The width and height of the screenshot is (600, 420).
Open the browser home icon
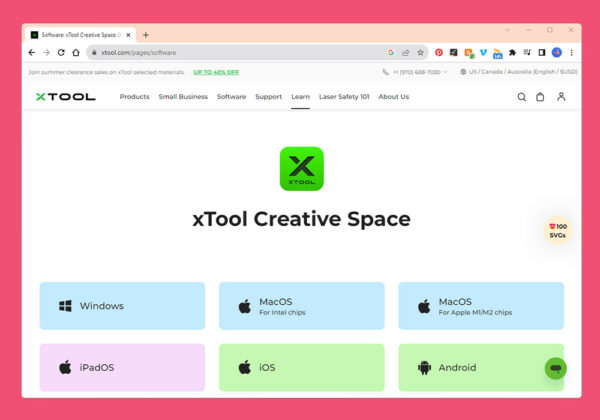click(76, 52)
